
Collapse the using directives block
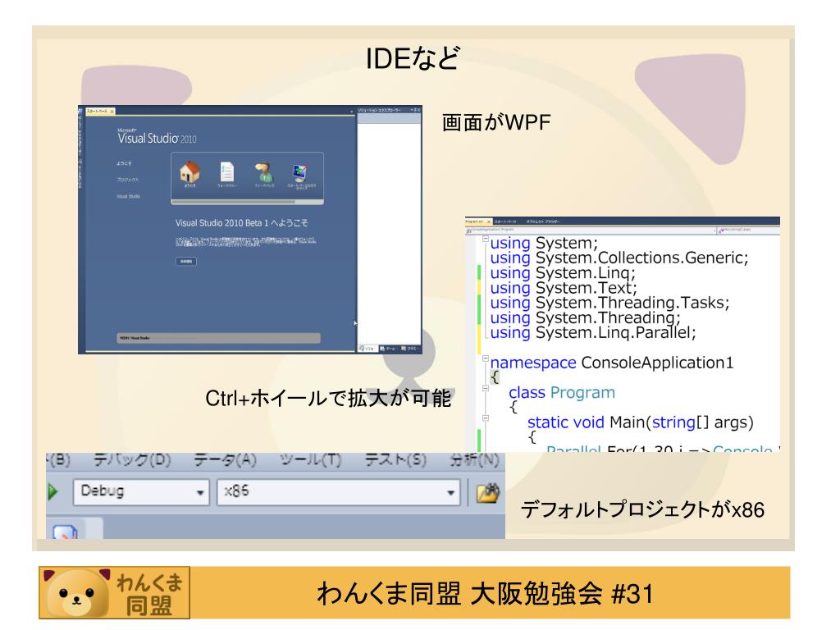486,239
